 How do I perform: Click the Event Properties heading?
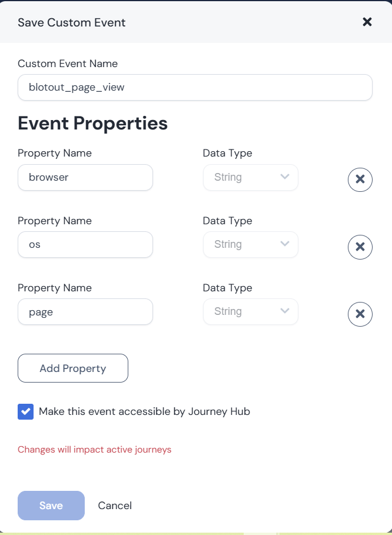coord(92,124)
